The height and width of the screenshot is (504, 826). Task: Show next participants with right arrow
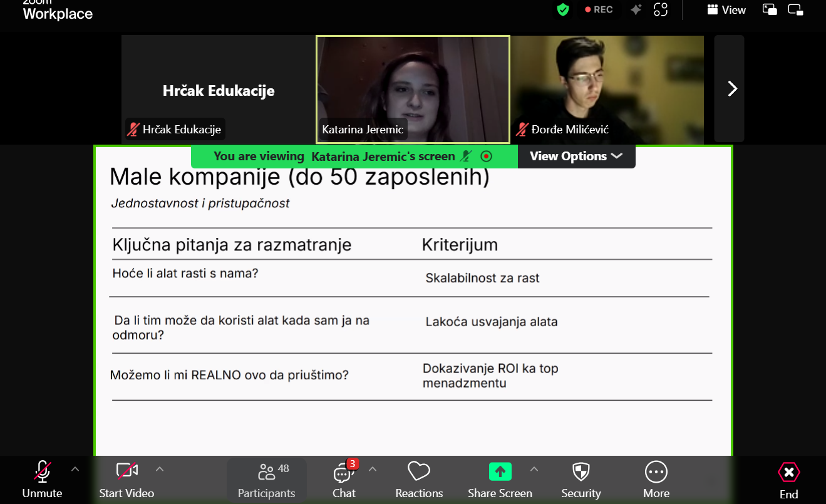tap(731, 89)
